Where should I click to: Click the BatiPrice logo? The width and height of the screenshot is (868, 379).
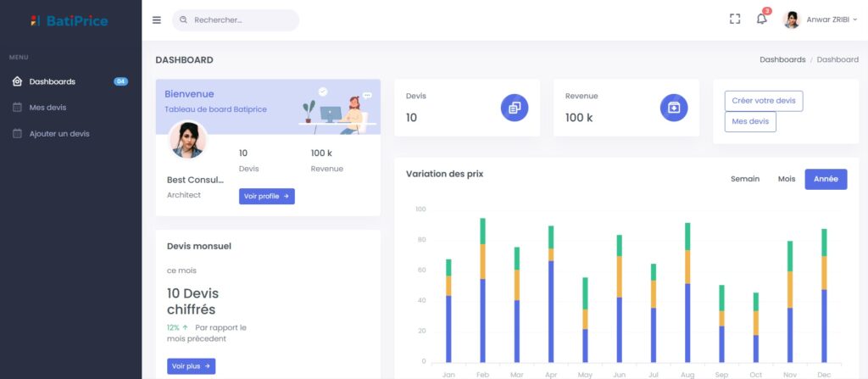tap(70, 20)
